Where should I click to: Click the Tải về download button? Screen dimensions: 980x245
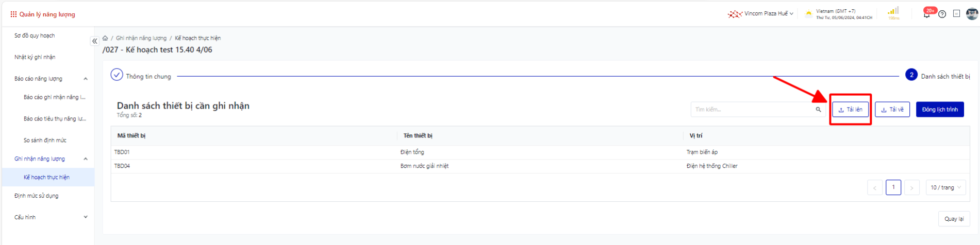[x=892, y=110]
